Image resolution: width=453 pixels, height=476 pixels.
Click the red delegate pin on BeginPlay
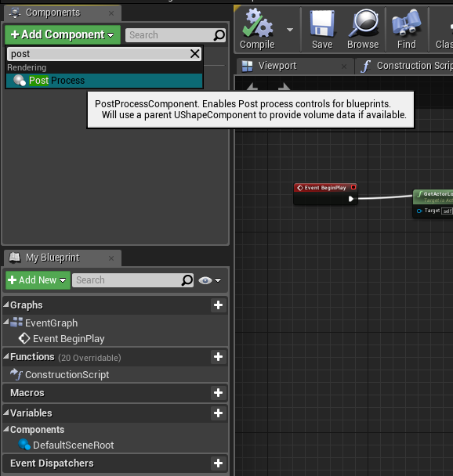[353, 187]
